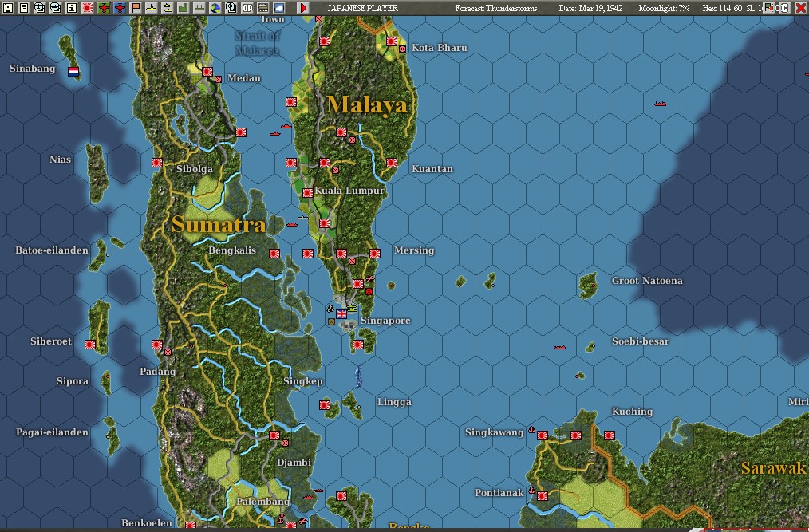Click the information 'i' toolbar icon
The image size is (809, 532).
[72, 8]
